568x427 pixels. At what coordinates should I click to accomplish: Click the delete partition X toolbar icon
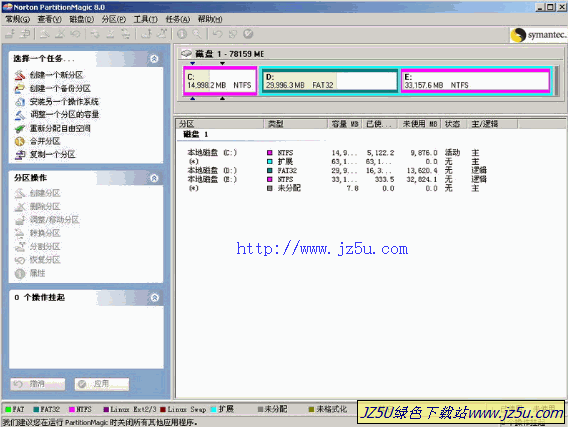[60, 34]
